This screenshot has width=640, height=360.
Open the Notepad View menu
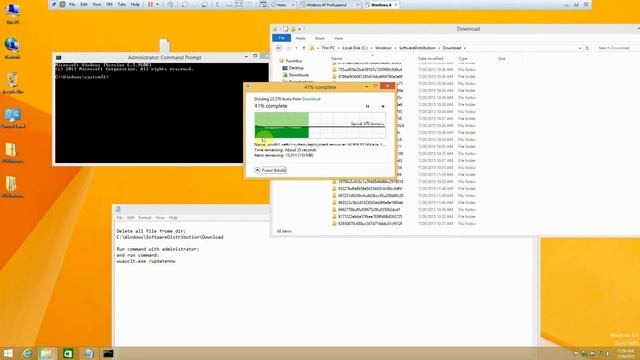[x=160, y=218]
